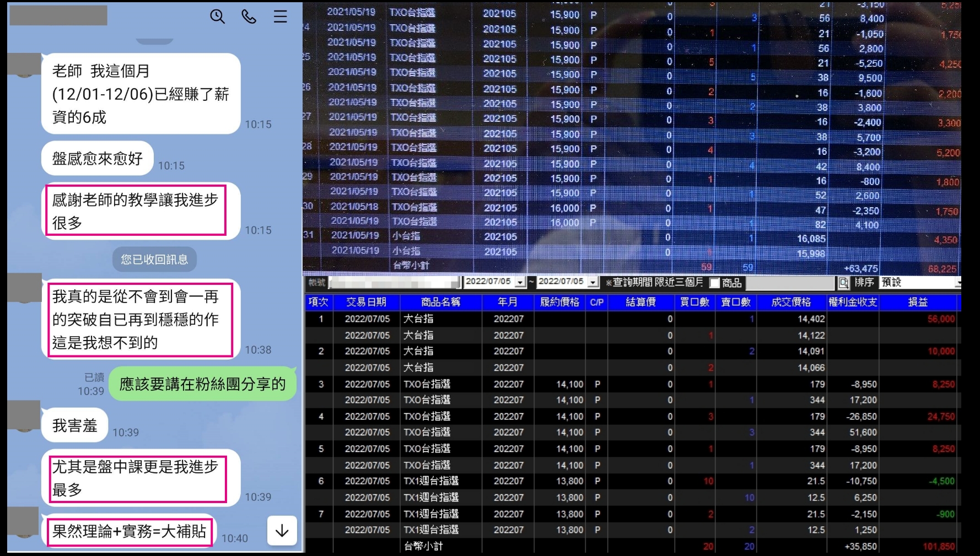Click the product name input field

pyautogui.click(x=789, y=283)
